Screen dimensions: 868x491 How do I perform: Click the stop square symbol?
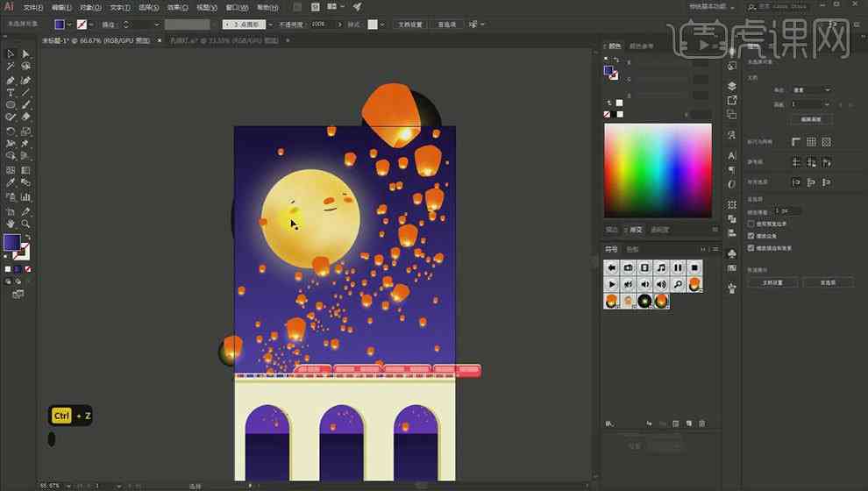(694, 268)
